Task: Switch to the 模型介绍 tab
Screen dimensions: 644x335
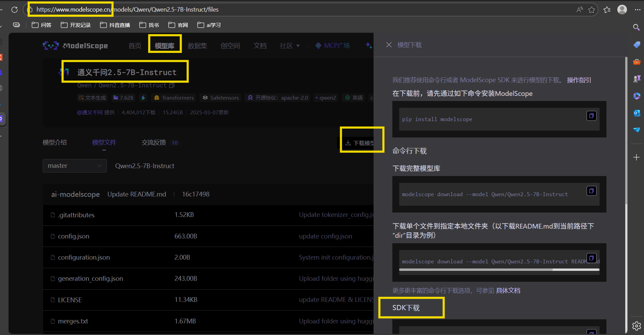Action: 55,143
